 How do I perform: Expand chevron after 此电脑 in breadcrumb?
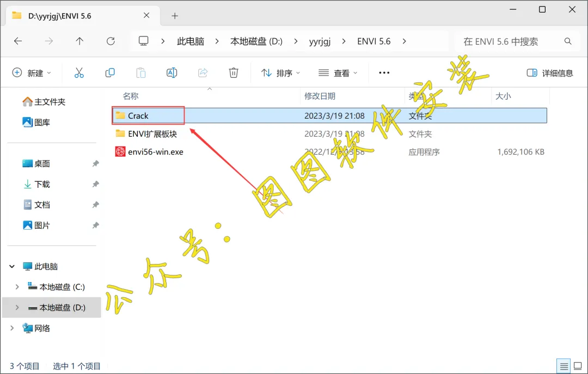pyautogui.click(x=217, y=41)
